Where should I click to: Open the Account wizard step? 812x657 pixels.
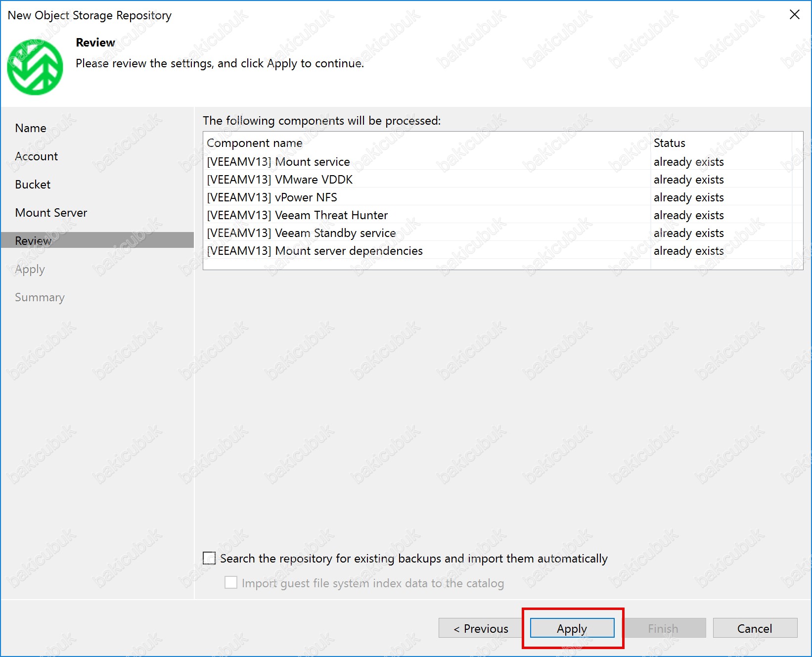point(36,156)
